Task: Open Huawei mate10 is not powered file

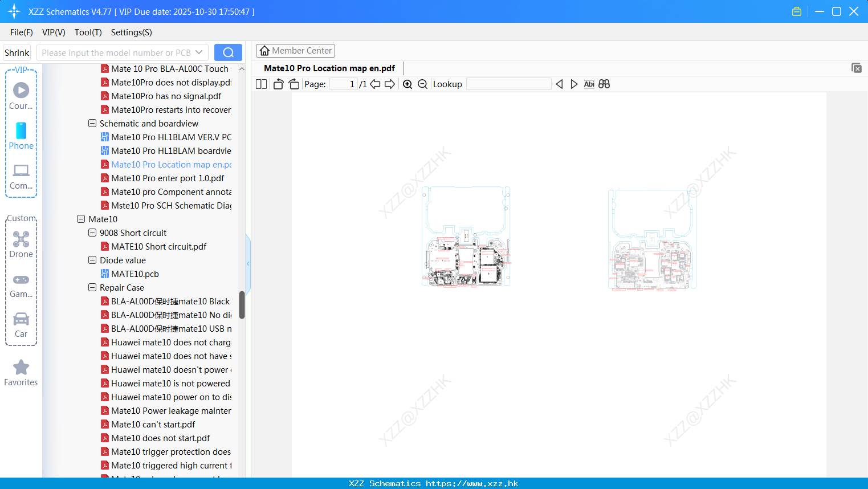Action: point(165,383)
